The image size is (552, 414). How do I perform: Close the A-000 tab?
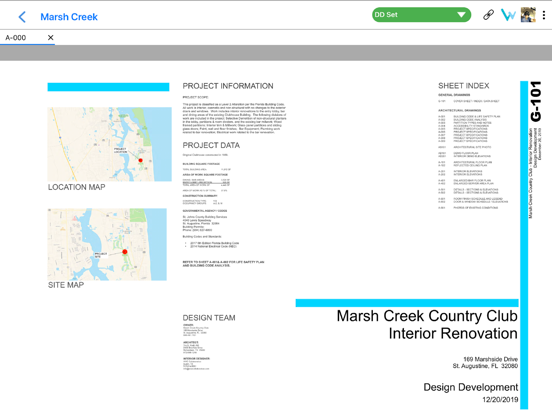(x=51, y=38)
